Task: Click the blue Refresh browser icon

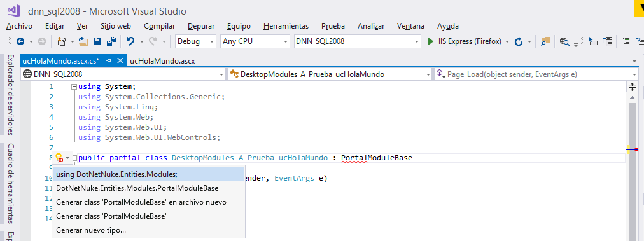Action: (519, 41)
